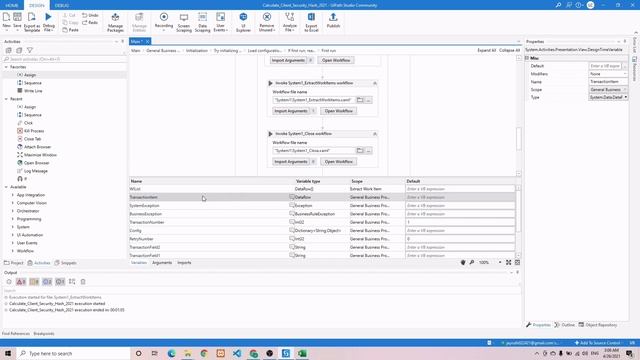This screenshot has width=640, height=360.
Task: Open the Outline panel tab
Action: tap(564, 325)
